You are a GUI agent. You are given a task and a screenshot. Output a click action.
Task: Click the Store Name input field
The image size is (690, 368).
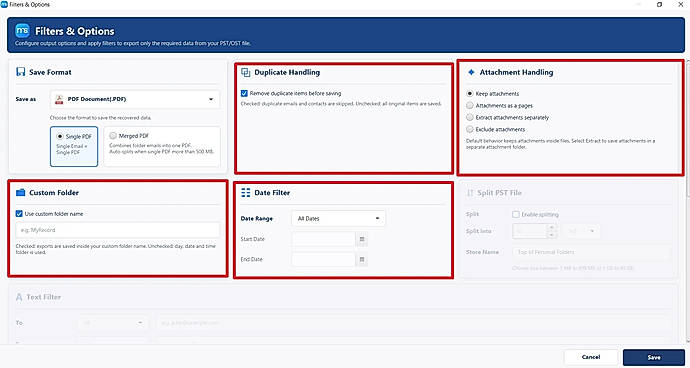(x=592, y=252)
